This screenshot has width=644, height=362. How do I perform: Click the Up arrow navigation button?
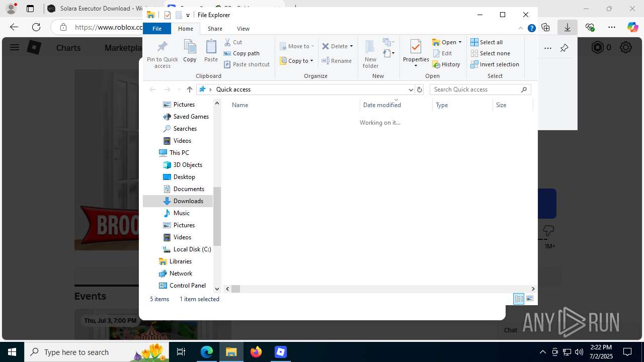[189, 89]
